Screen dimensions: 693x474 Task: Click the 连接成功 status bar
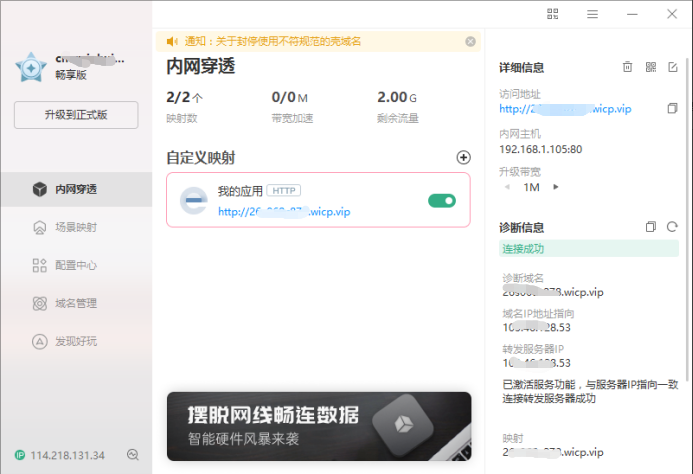[x=589, y=248]
